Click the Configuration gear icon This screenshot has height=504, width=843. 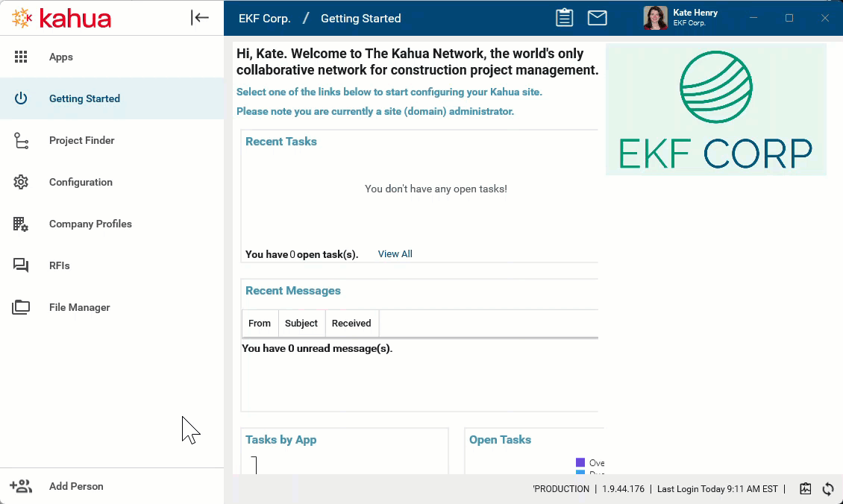(21, 183)
